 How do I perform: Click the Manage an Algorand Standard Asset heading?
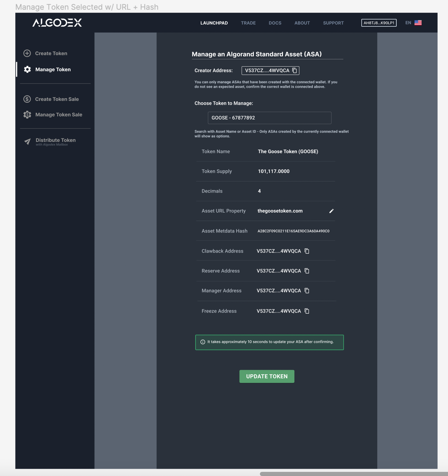tap(257, 54)
